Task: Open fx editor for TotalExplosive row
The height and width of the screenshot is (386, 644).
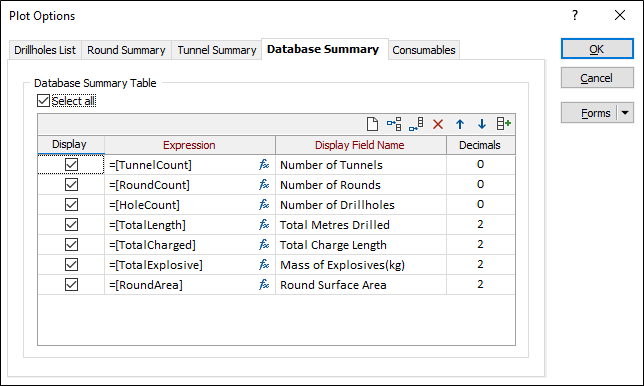Action: click(x=264, y=265)
